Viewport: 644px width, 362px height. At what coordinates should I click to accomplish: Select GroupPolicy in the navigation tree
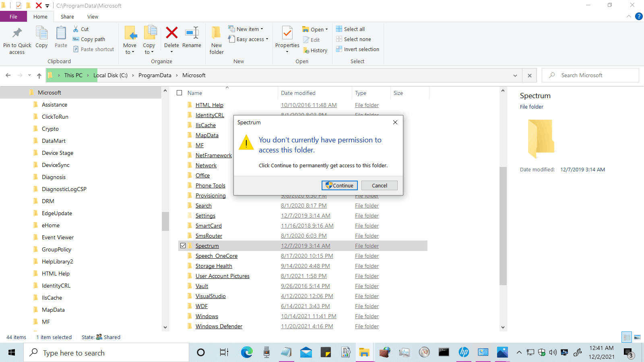[56, 249]
